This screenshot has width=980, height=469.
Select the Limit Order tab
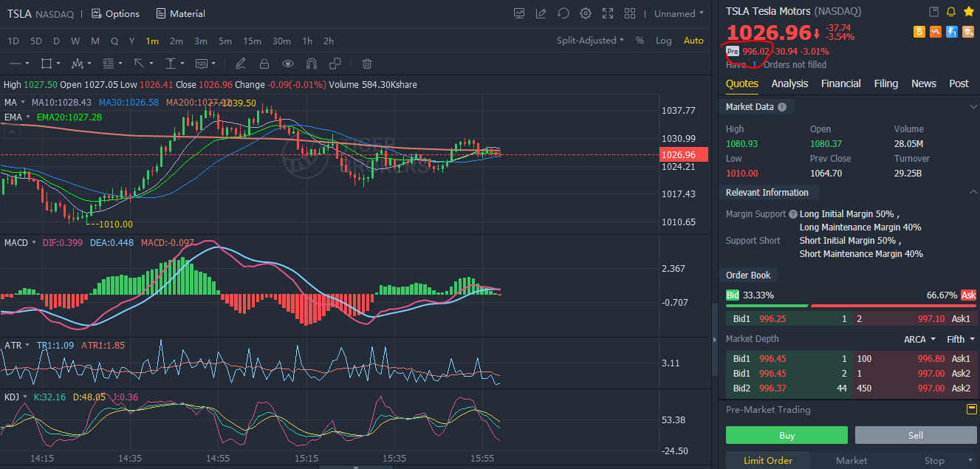(x=768, y=460)
